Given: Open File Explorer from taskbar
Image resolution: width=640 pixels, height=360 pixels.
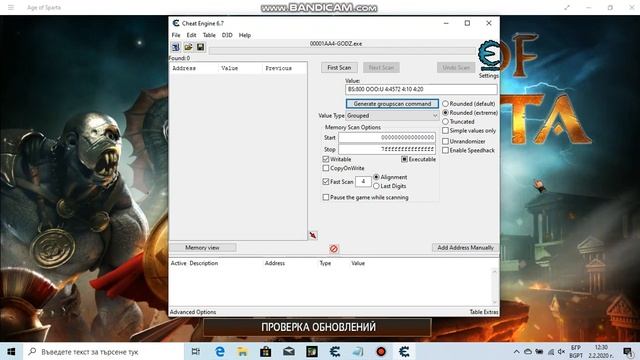Looking at the screenshot, I should (242, 351).
